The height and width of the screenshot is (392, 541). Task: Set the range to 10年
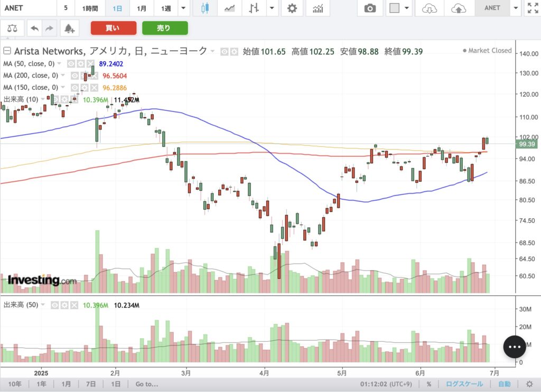click(x=15, y=384)
